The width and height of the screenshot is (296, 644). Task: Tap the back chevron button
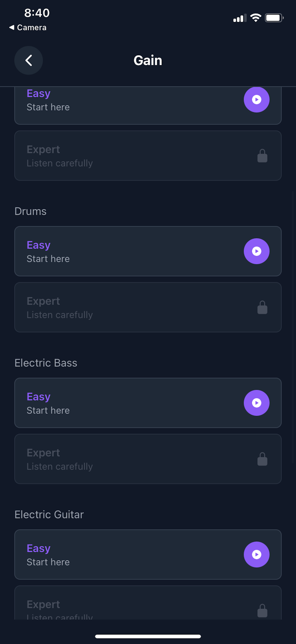28,60
